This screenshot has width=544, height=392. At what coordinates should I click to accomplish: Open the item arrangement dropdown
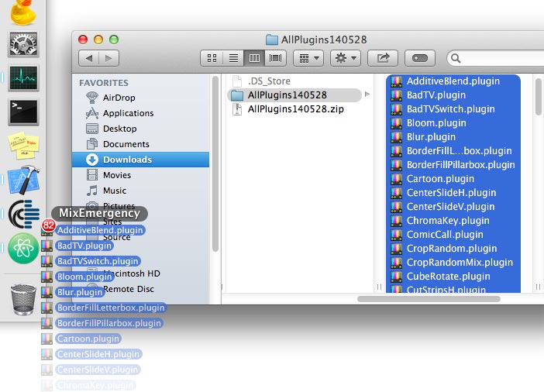coord(308,58)
